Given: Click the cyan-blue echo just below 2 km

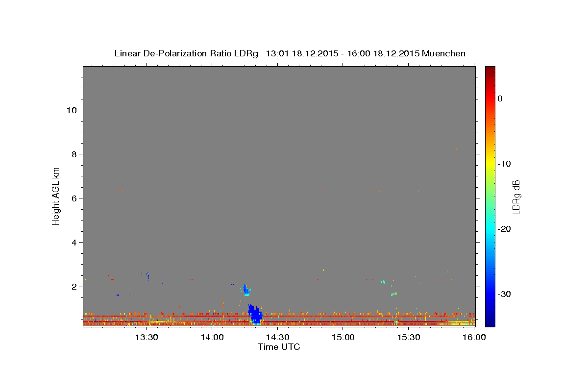Looking at the screenshot, I should point(246,291).
